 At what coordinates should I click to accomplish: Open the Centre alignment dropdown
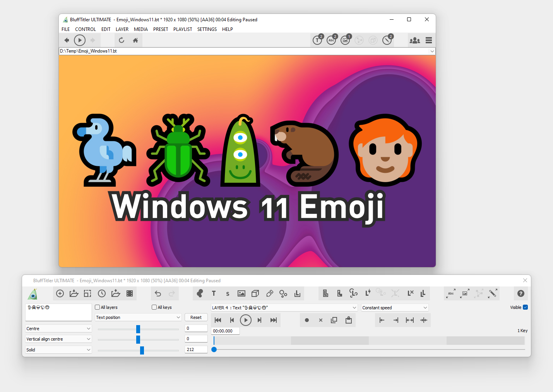pos(58,329)
